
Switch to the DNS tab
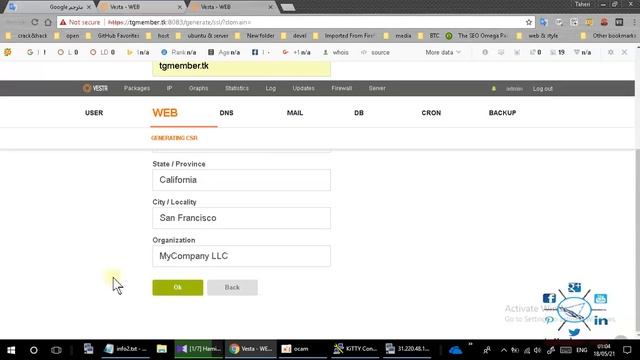click(x=227, y=113)
